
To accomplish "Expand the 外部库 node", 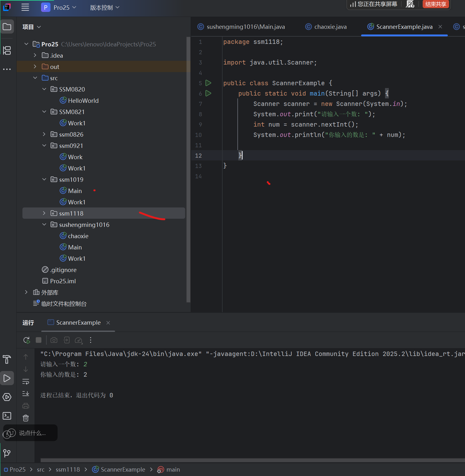I will (26, 292).
